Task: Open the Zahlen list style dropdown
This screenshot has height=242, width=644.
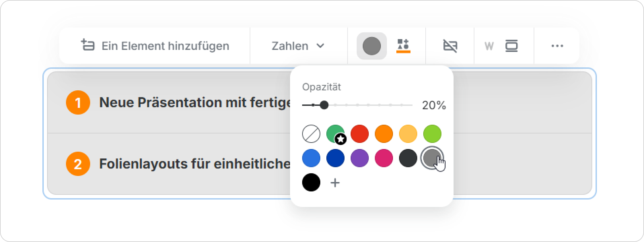Action: (x=298, y=46)
